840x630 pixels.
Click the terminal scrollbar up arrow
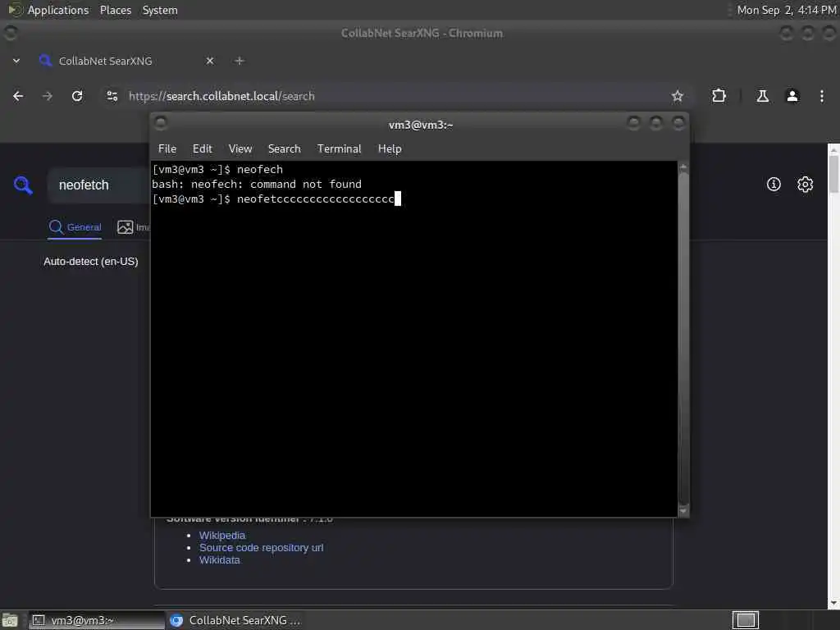683,167
